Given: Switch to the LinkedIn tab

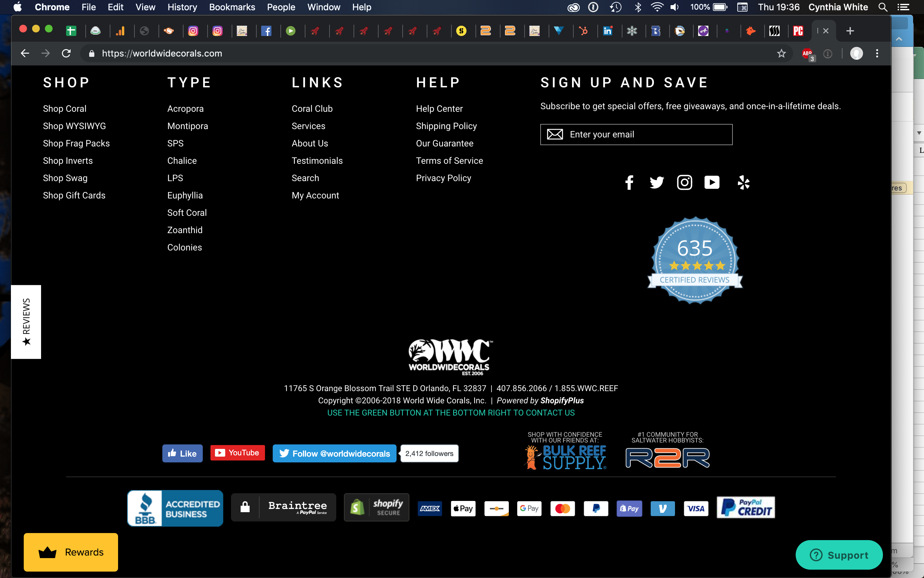Looking at the screenshot, I should pos(607,31).
